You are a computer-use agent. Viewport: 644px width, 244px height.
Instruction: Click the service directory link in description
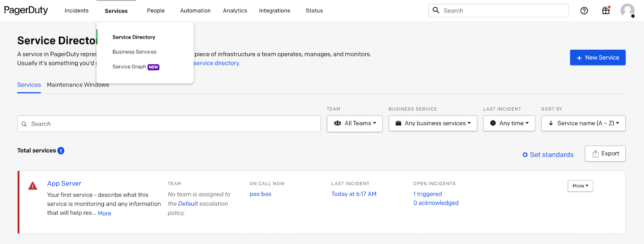[x=217, y=63]
